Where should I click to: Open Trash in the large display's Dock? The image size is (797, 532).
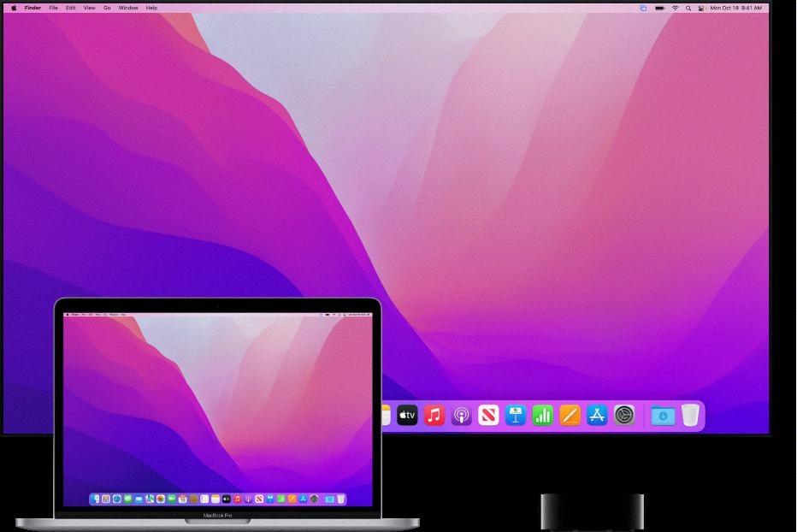[x=690, y=415]
